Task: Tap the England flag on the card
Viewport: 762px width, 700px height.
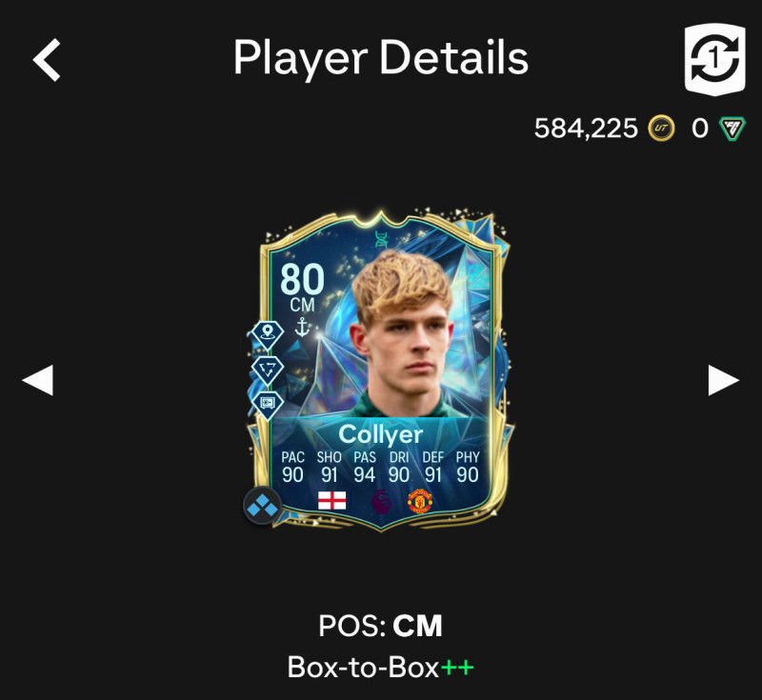Action: coord(331,500)
